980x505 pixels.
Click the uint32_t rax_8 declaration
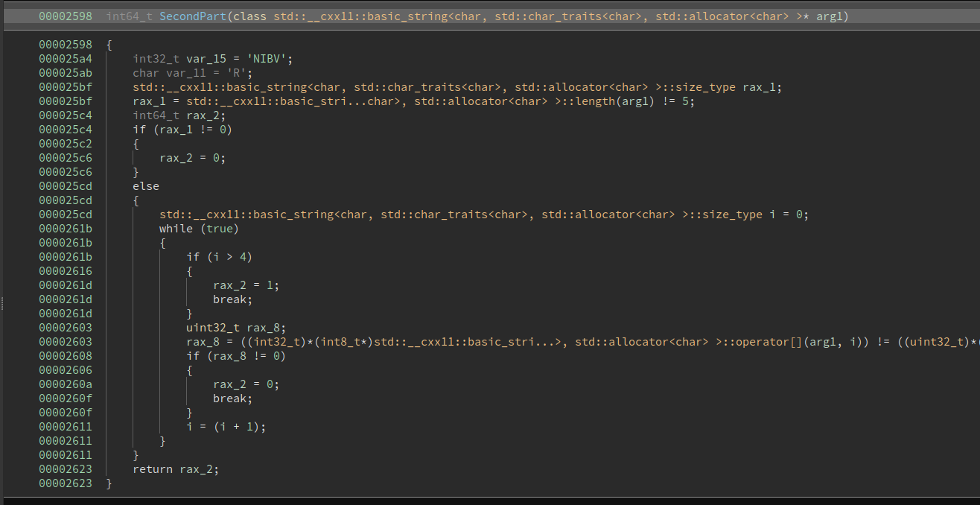click(236, 328)
